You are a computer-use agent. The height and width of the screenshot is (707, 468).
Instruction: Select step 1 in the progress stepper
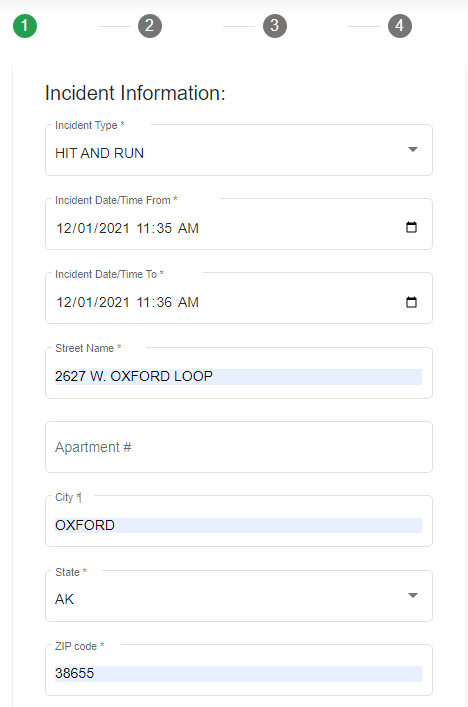click(25, 26)
